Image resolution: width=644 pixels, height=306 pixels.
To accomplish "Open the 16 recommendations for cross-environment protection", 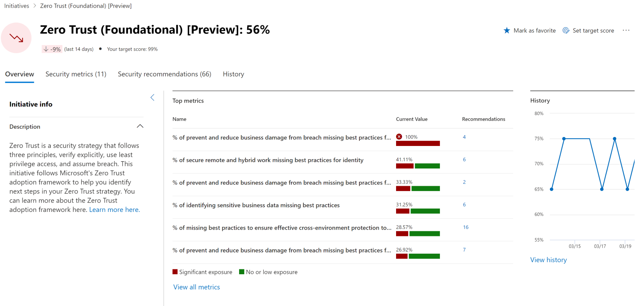I will (x=466, y=227).
